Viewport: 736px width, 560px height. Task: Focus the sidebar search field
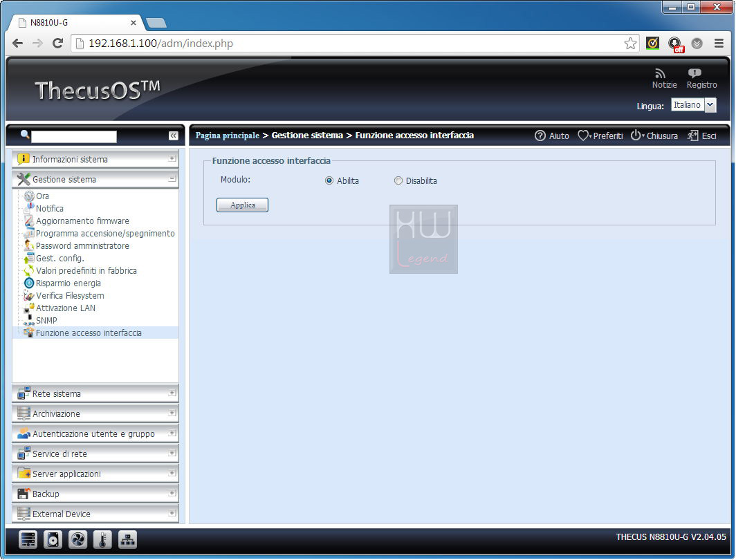[74, 136]
